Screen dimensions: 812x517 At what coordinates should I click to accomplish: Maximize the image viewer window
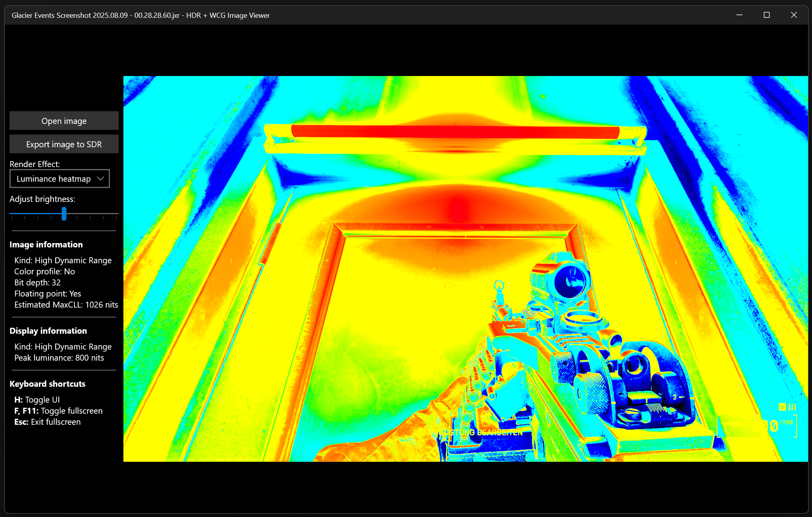pos(767,15)
